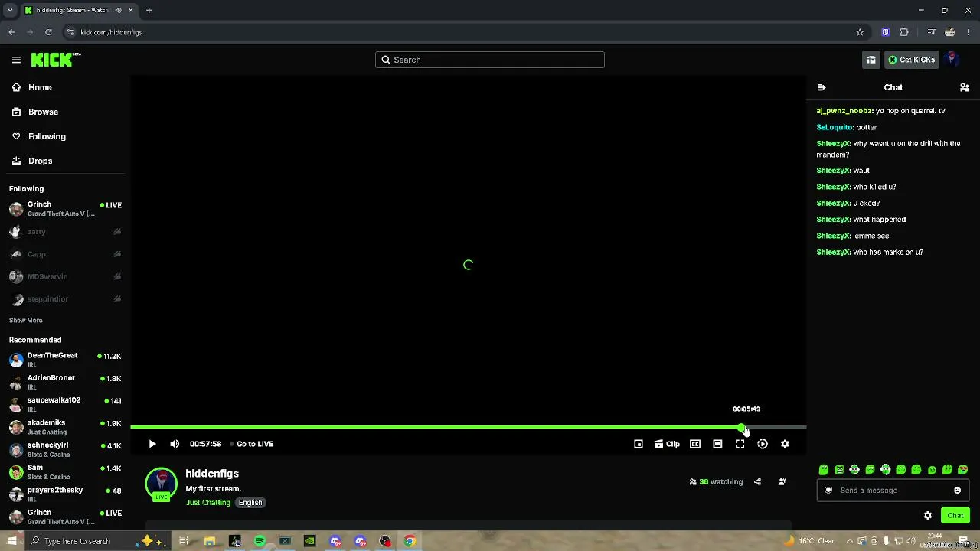Open akademiks recommended channel
The width and height of the screenshot is (980, 551).
[64, 427]
